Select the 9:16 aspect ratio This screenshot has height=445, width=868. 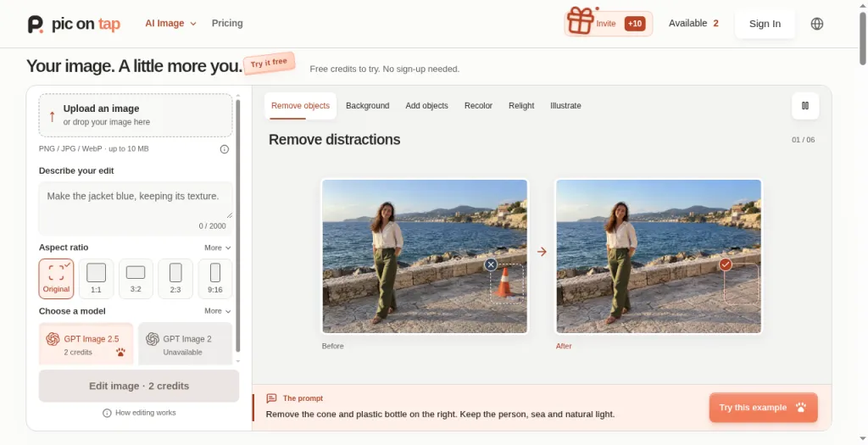tap(214, 278)
